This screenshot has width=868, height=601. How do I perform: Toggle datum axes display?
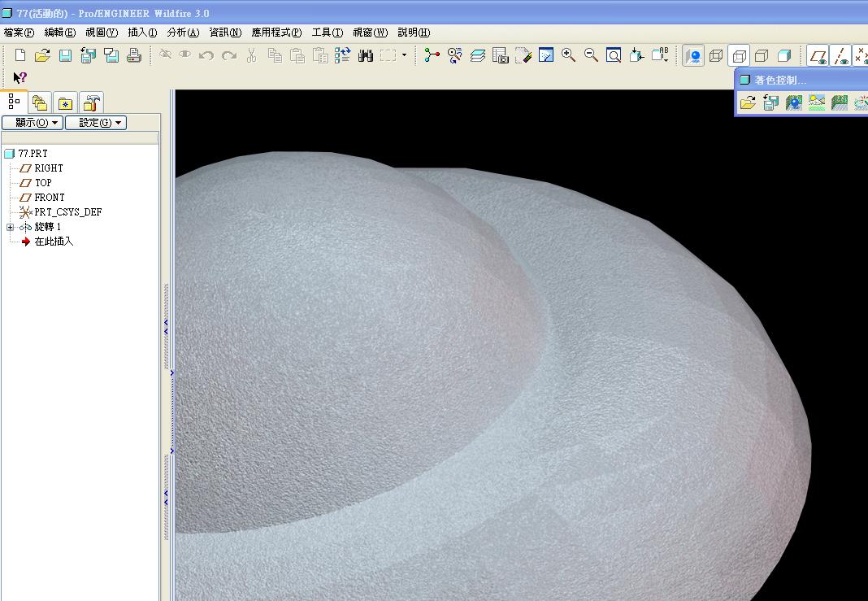(x=841, y=56)
